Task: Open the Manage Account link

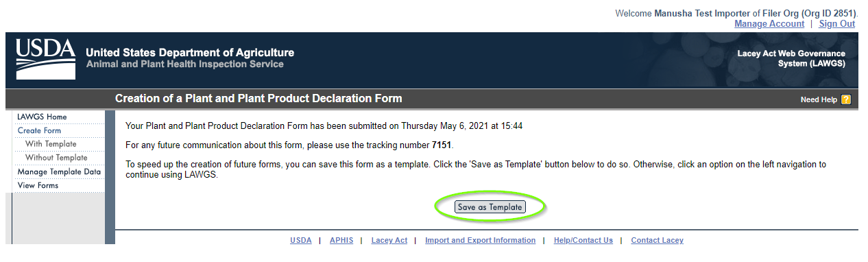Action: click(769, 24)
